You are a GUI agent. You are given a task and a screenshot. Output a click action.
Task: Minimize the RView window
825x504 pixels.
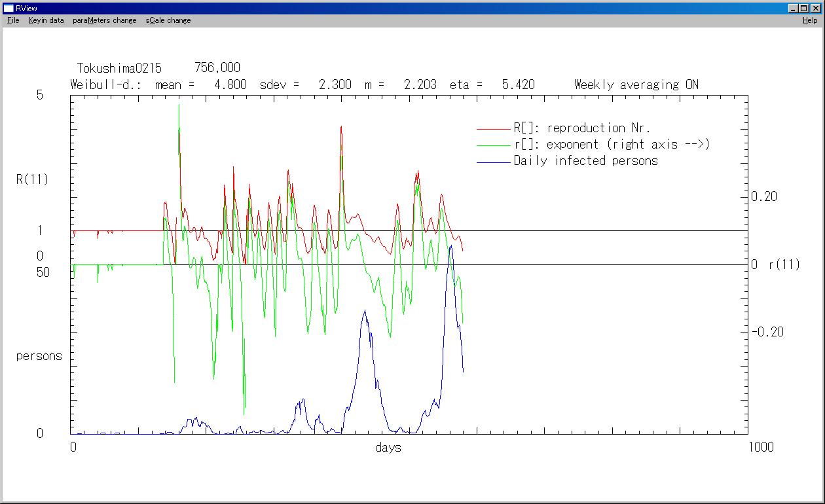[794, 8]
